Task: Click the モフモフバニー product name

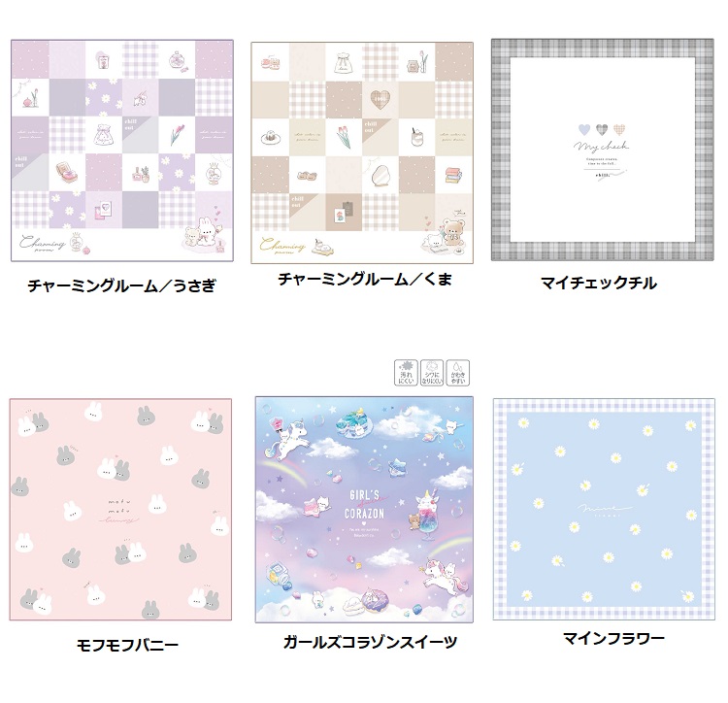Action: [x=127, y=645]
